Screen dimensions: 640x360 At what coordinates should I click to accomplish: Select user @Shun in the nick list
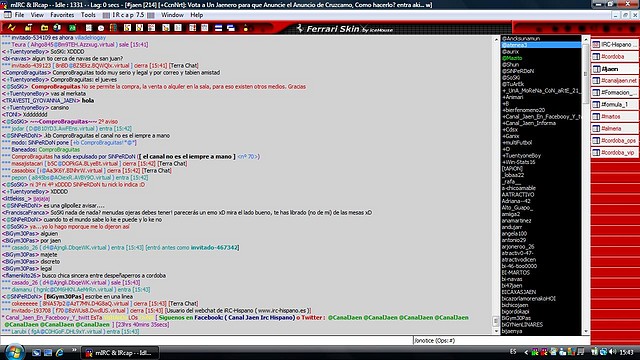(x=510, y=64)
